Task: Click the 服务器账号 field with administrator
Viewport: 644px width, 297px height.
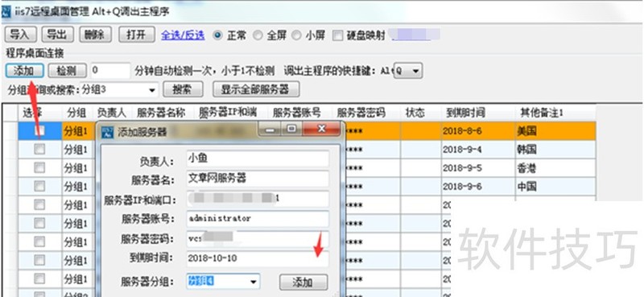Action: tap(258, 219)
